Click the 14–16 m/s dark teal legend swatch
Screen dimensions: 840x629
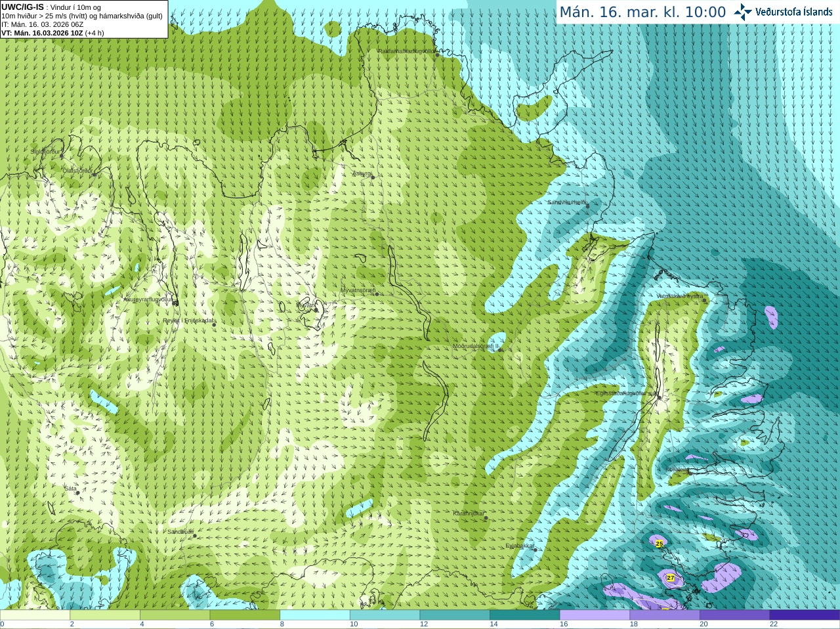click(x=525, y=615)
